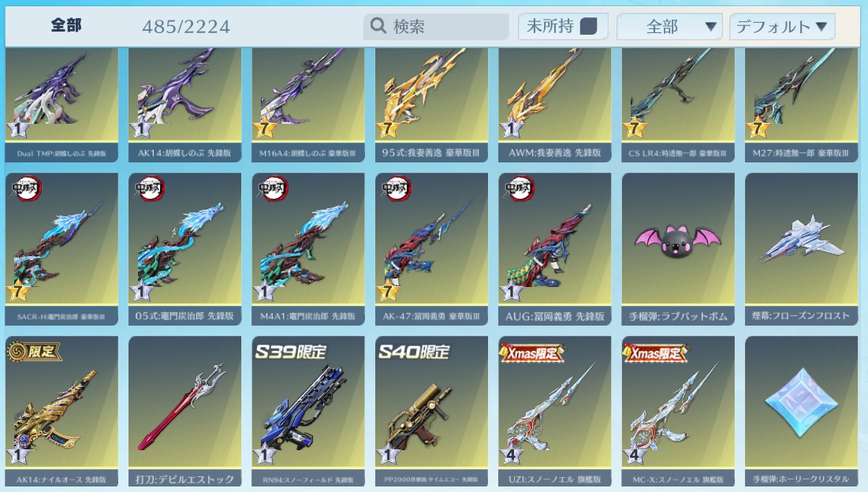Select the 05式:竈門炭治郎 先鋒版 card
Screen dimensions: 868x492
pos(185,248)
